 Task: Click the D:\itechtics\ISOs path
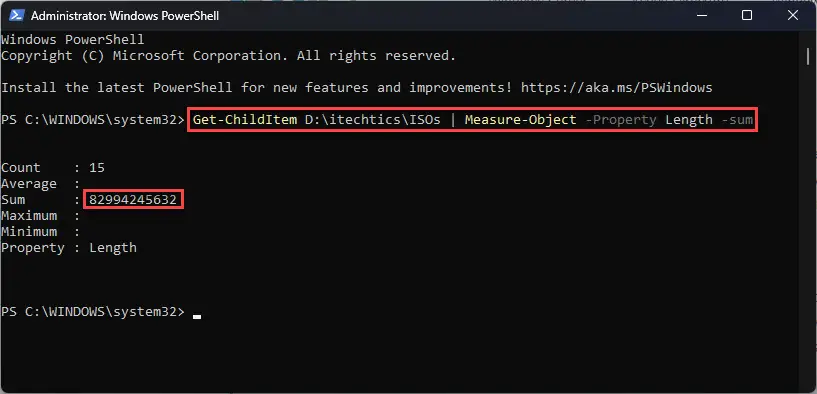[373, 120]
